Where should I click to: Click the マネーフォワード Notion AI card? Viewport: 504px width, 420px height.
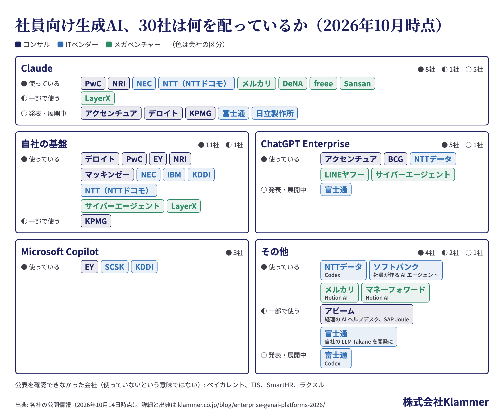pos(395,293)
